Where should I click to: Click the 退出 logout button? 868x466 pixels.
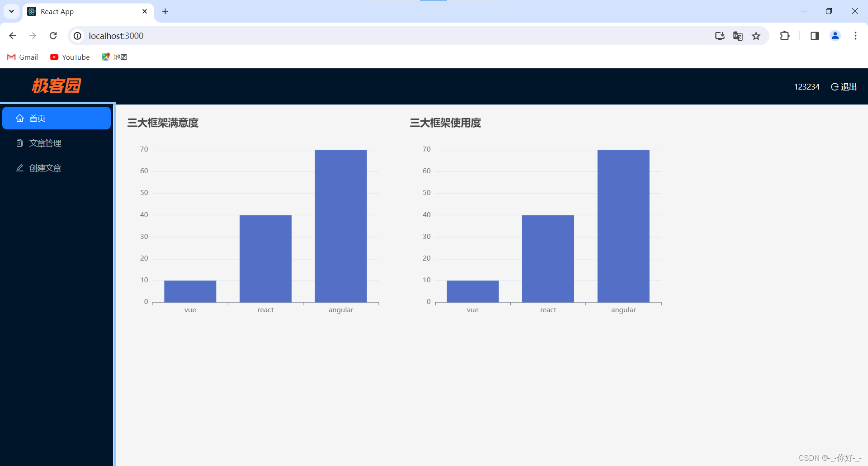[x=844, y=87]
